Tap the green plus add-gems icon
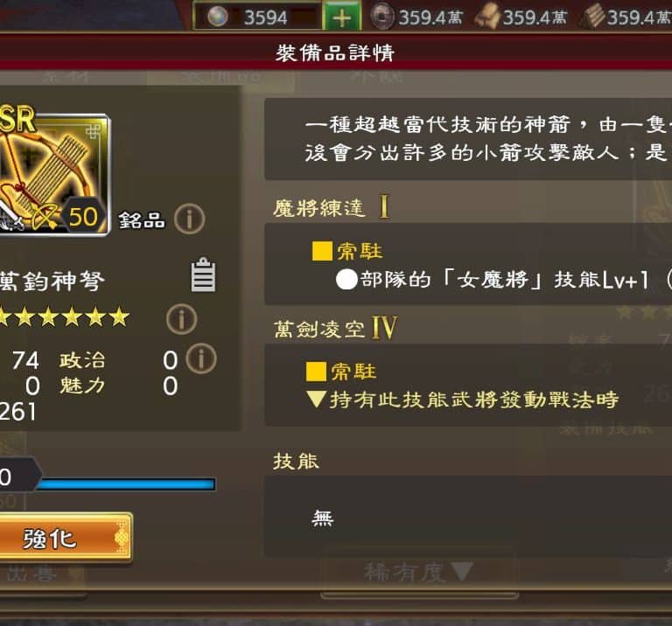The width and height of the screenshot is (672, 626). tap(341, 17)
